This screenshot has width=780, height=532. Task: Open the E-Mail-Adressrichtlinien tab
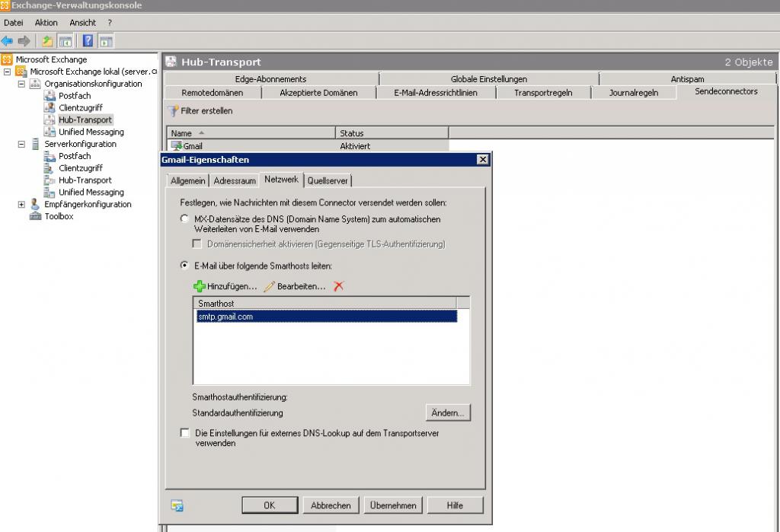pos(436,93)
